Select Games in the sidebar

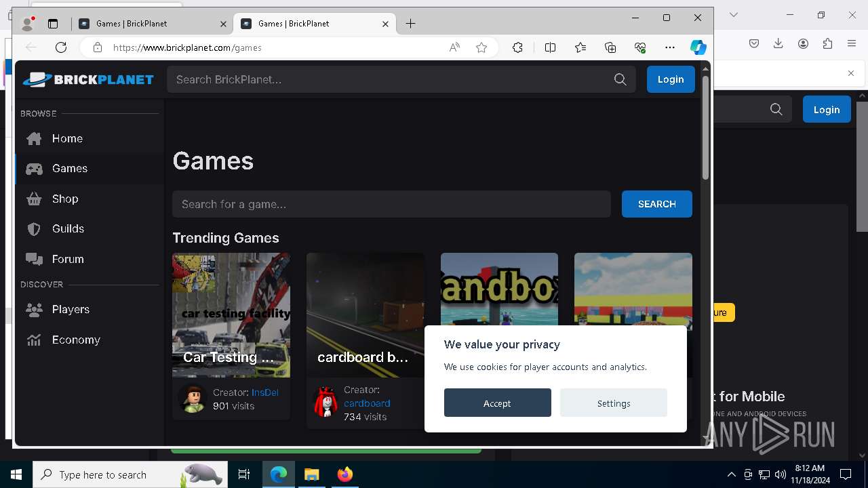(89, 168)
